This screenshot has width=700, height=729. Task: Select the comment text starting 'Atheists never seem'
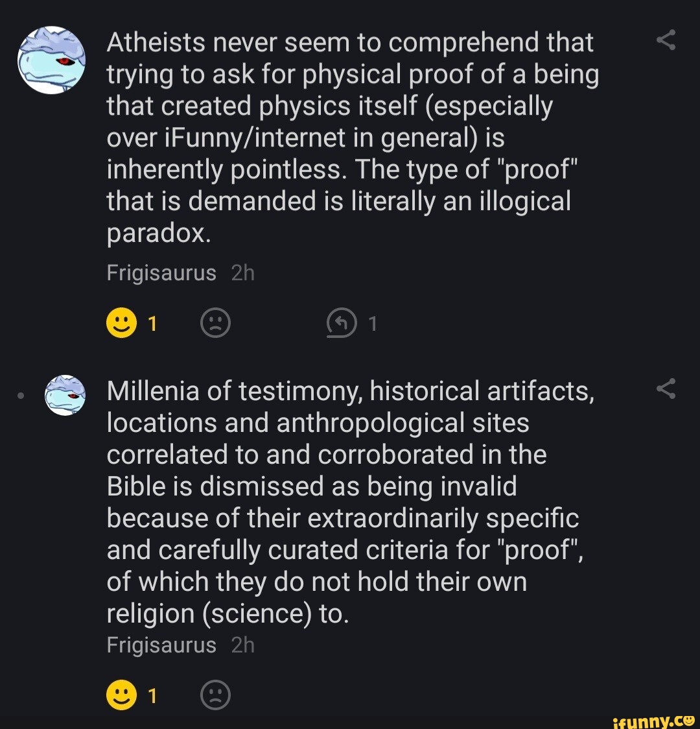pyautogui.click(x=350, y=137)
